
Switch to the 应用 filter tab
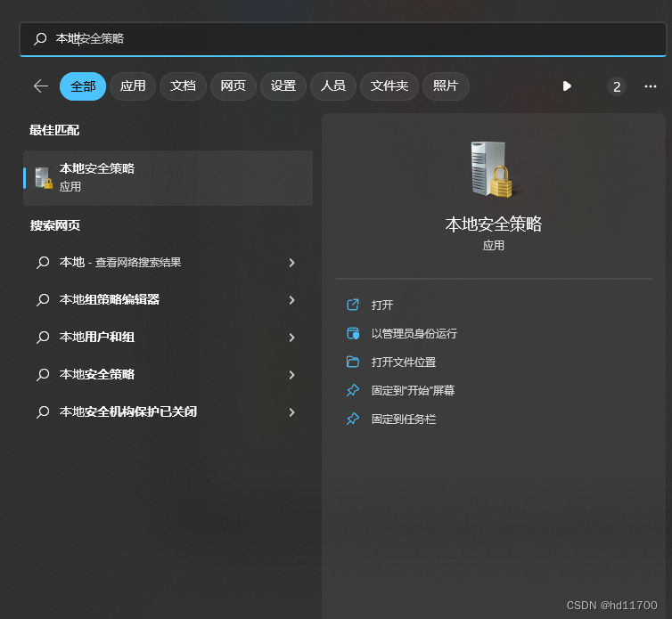133,86
